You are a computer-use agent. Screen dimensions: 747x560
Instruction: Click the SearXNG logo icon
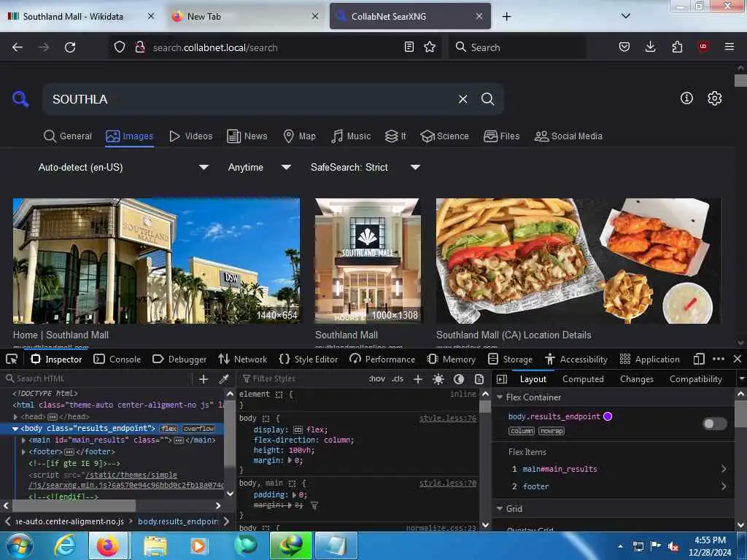20,99
